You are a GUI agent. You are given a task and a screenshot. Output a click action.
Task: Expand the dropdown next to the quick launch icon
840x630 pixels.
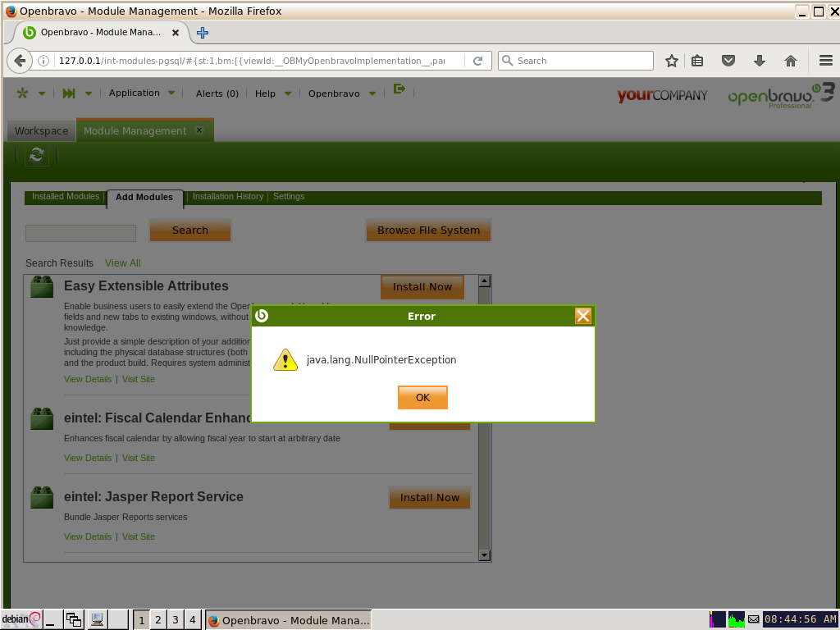pyautogui.click(x=89, y=94)
